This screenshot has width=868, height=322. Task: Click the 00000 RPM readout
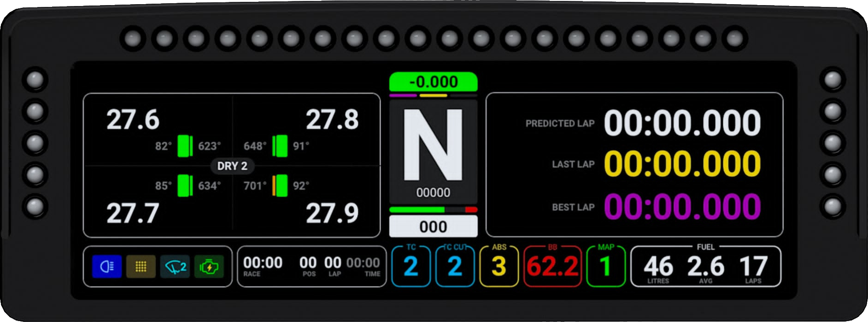click(433, 192)
